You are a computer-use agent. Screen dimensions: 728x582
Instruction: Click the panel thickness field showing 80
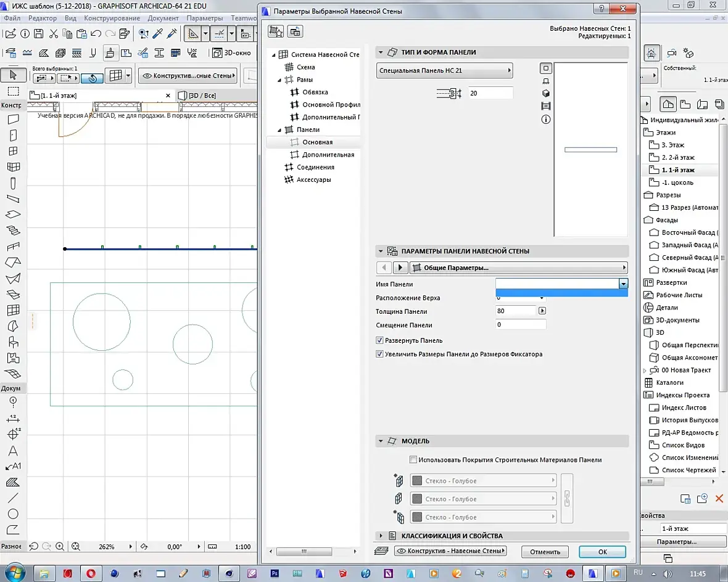[x=515, y=311]
